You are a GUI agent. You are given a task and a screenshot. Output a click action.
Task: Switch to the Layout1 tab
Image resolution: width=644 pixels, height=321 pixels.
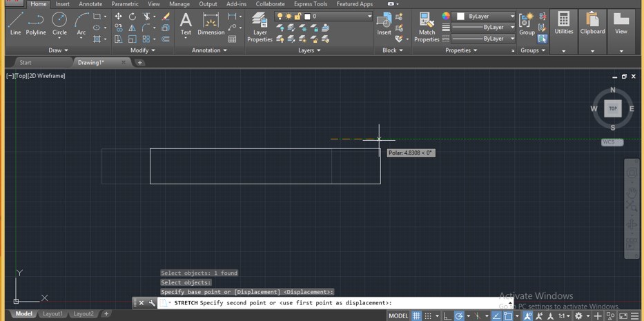pyautogui.click(x=52, y=313)
